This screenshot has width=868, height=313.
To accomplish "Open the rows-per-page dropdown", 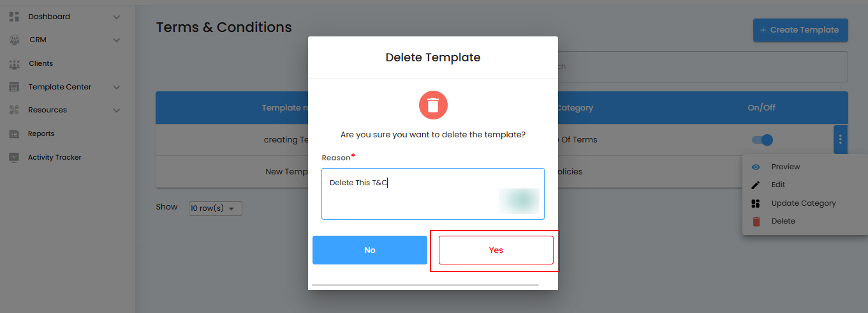I will 216,208.
